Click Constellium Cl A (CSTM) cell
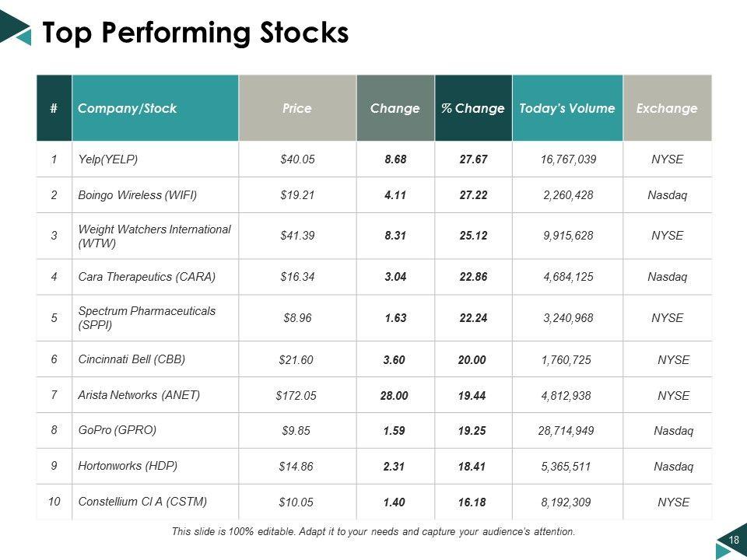Screen dimensions: 747x560 (142, 502)
